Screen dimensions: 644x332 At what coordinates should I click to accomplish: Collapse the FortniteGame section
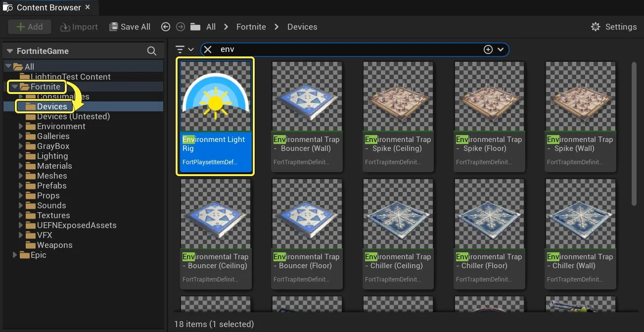[x=10, y=51]
